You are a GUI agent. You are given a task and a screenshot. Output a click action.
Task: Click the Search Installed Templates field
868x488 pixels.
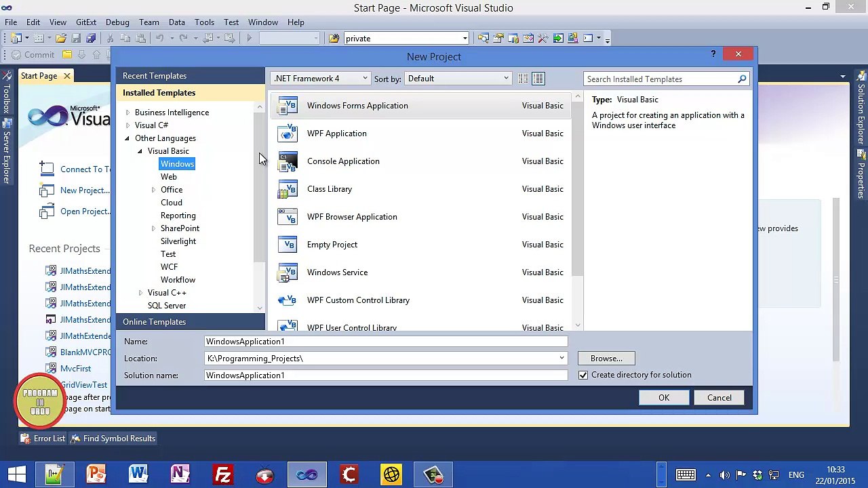point(661,79)
